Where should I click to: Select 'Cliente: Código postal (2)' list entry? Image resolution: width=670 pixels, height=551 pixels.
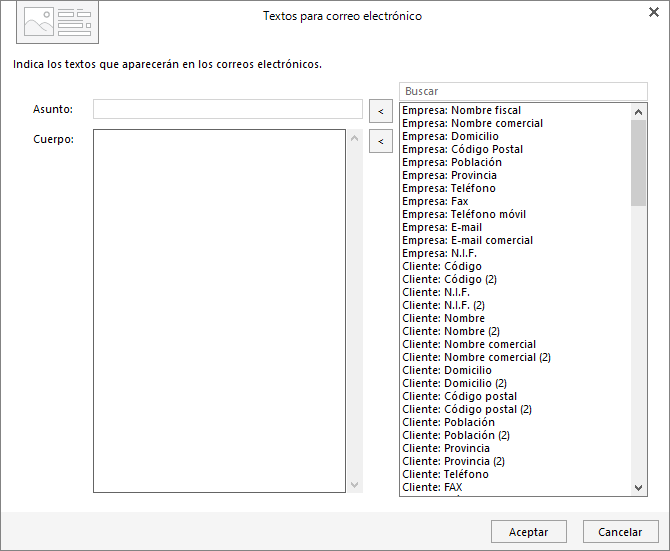coord(516,409)
